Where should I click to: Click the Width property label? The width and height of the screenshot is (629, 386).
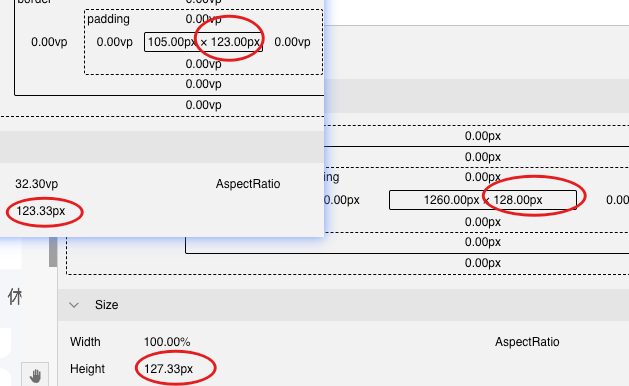click(85, 342)
